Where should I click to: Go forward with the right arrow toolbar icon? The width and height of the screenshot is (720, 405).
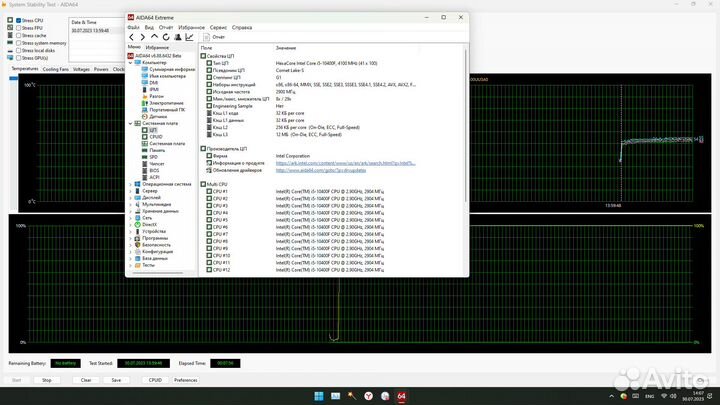click(143, 37)
